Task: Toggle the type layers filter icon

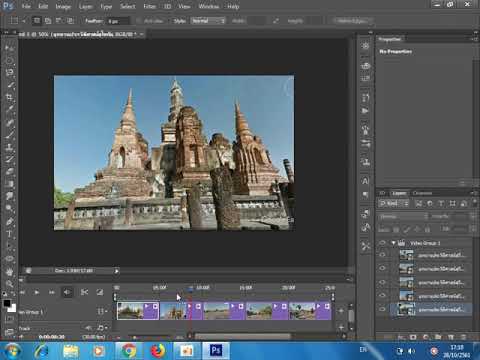Action: [441, 203]
